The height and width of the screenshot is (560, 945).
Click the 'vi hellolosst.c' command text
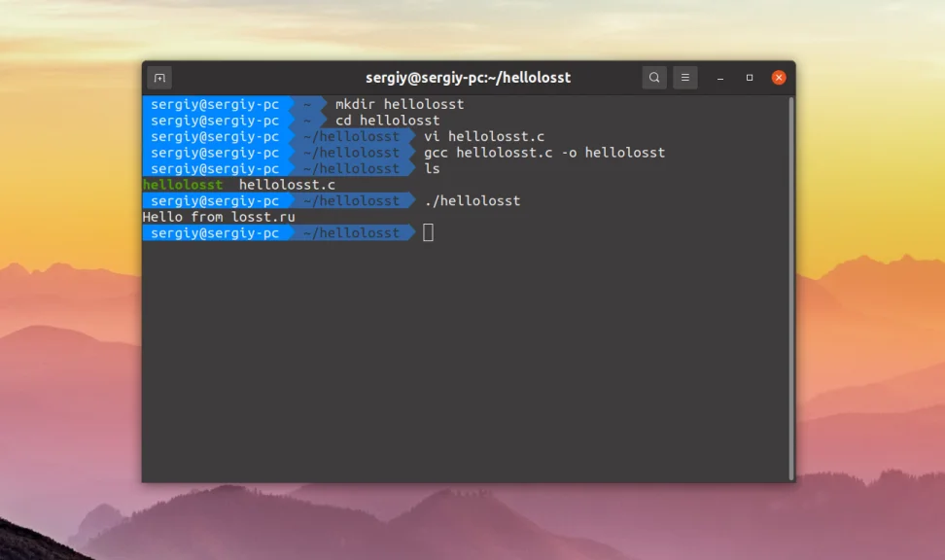[484, 137]
